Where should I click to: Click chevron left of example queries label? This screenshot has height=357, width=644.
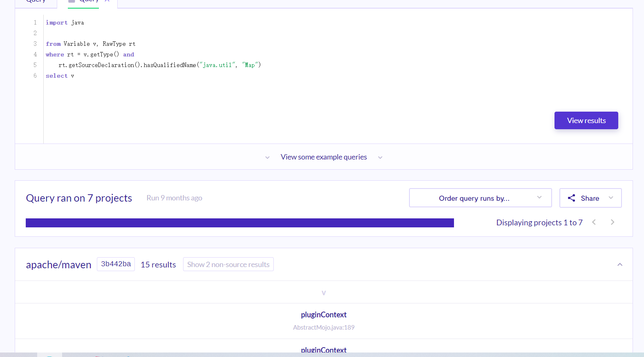click(267, 157)
